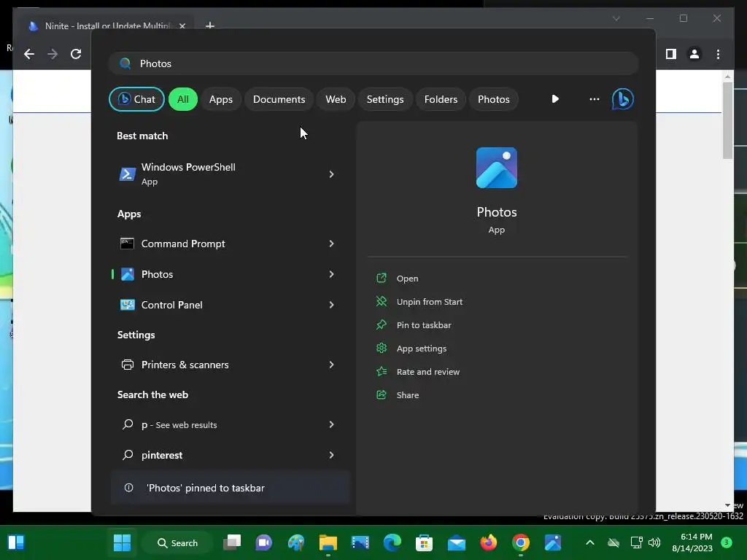Open File Explorer from taskbar
The image size is (747, 560).
pos(328,542)
